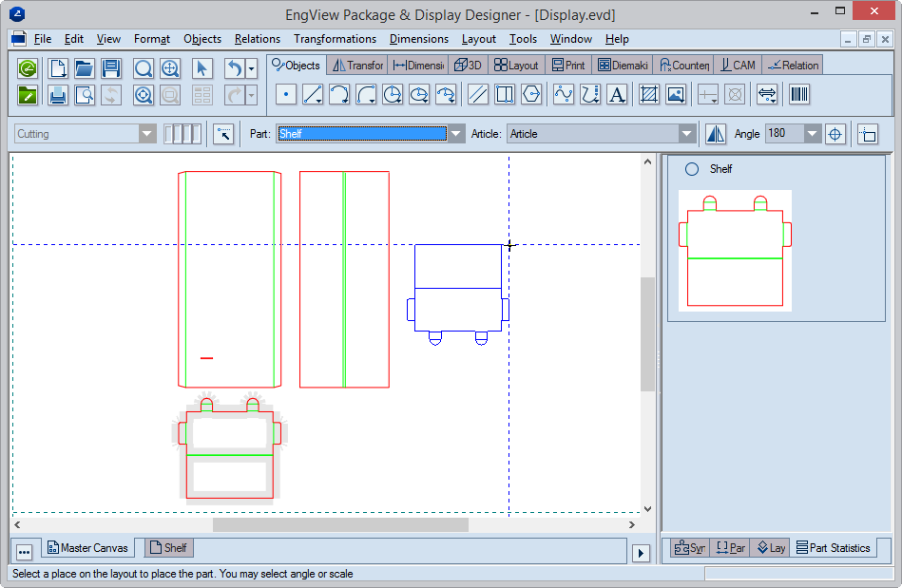Click the Hatch fill tool icon

click(x=649, y=95)
